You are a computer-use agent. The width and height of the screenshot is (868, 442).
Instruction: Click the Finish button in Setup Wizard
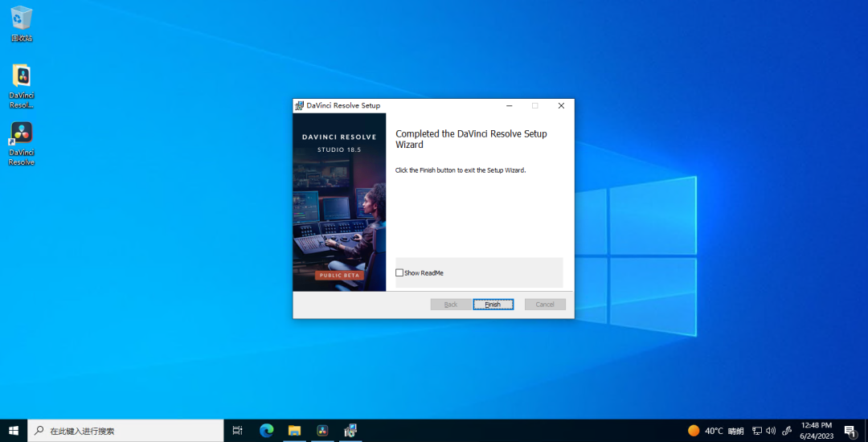tap(493, 305)
